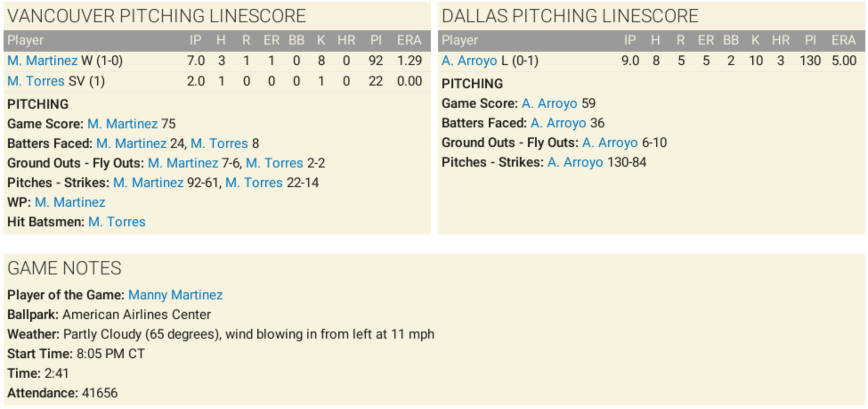Viewport: 868px width, 409px height.
Task: Open A. Arroyo in Dallas Ground Outs line
Action: (x=610, y=143)
